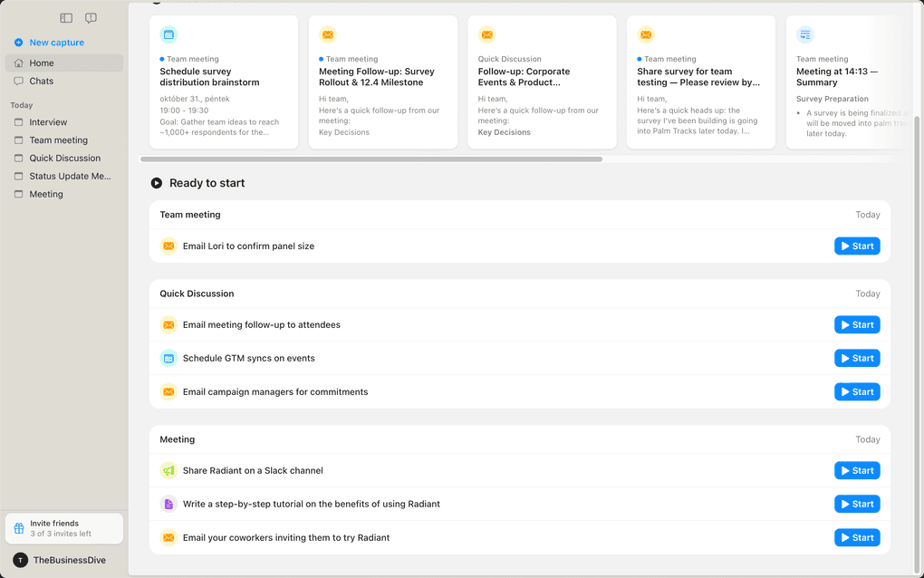This screenshot has height=578, width=924.
Task: Open the invite friends gift icon
Action: pyautogui.click(x=20, y=528)
